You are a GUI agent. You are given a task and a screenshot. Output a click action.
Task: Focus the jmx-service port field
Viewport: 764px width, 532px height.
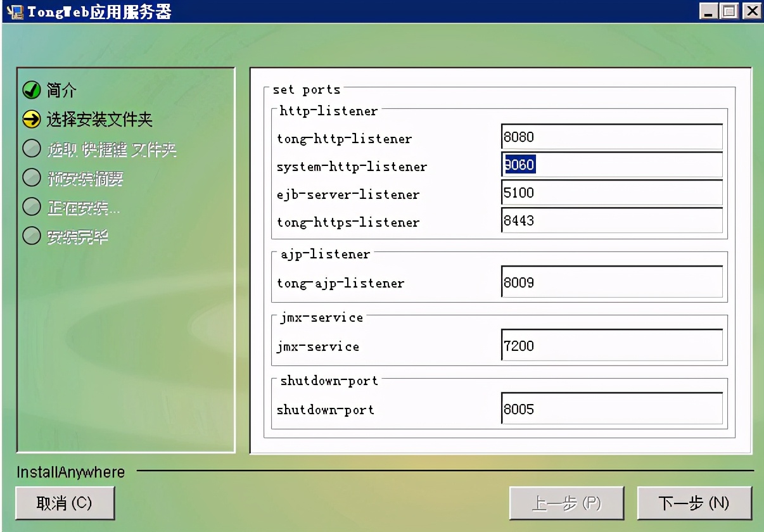[x=611, y=346]
